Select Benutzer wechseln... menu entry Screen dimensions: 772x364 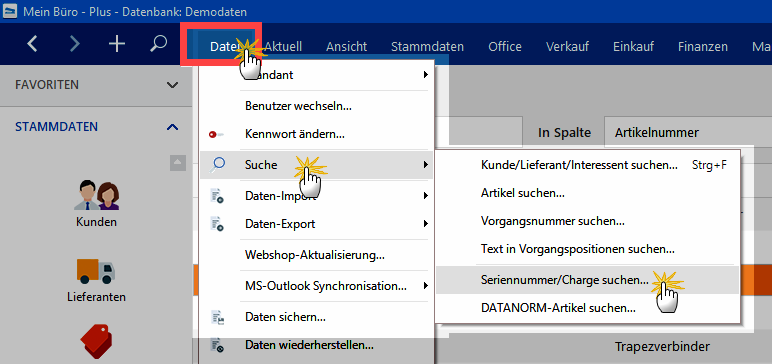[317, 106]
